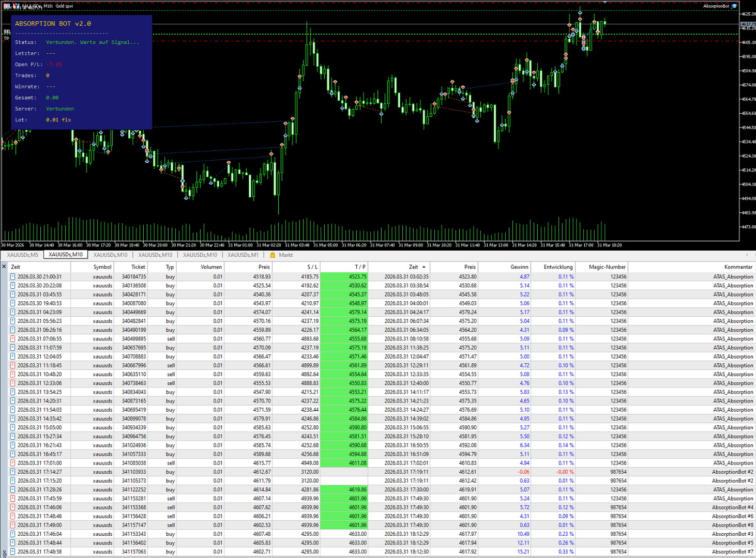Switch to the XAUUSDs,M1 chart tab

coord(243,255)
